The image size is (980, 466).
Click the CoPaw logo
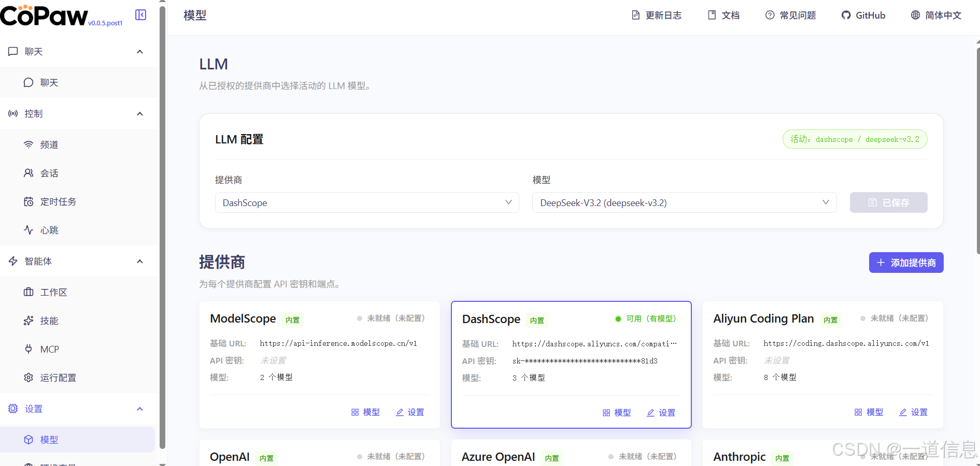coord(44,16)
